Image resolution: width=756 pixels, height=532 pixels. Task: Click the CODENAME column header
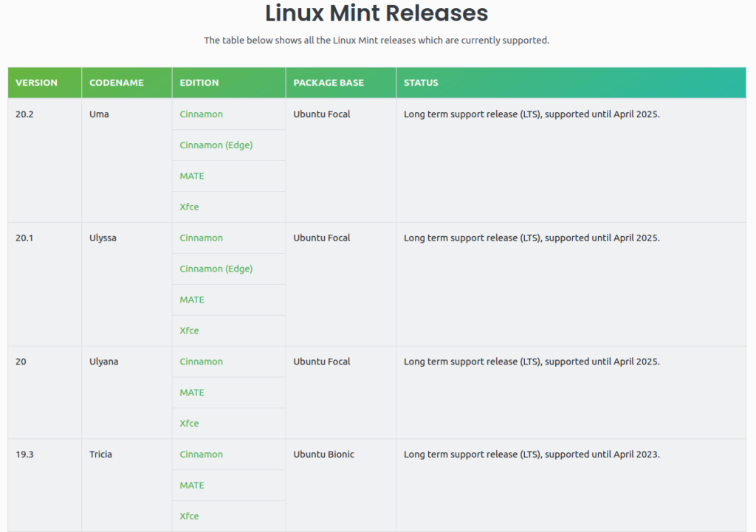pos(117,83)
